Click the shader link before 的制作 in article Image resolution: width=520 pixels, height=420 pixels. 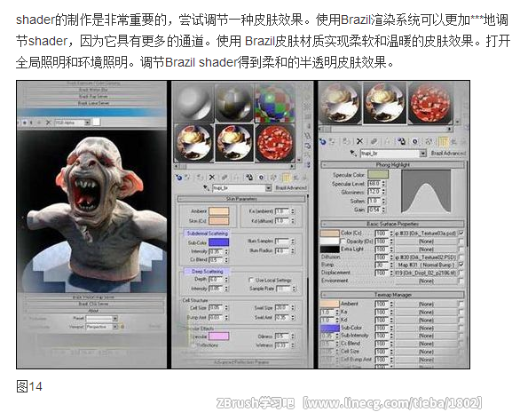(x=35, y=20)
